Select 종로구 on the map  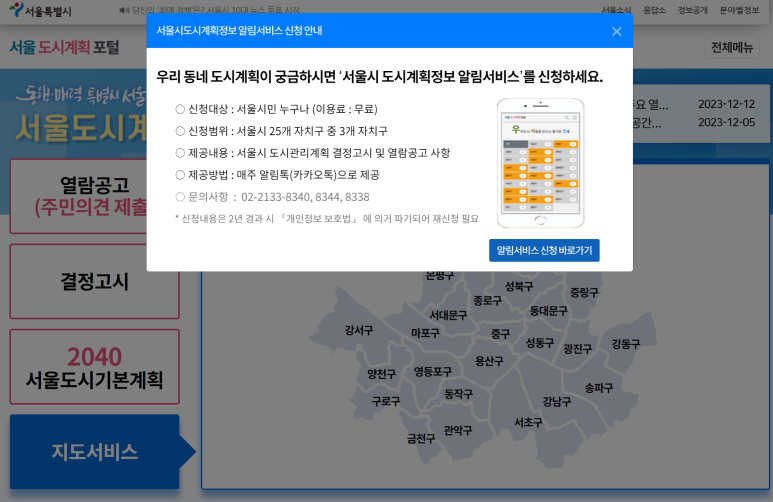pos(487,300)
